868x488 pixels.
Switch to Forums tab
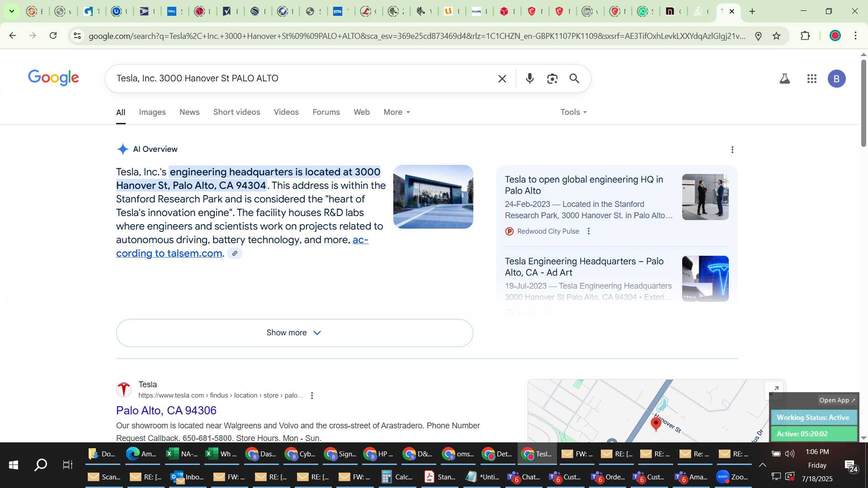[x=326, y=112]
